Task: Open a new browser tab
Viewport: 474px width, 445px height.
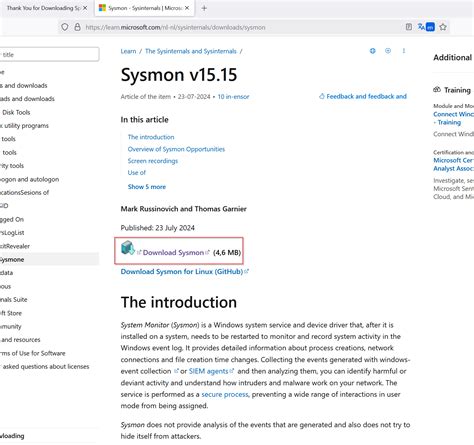Action: (x=204, y=8)
